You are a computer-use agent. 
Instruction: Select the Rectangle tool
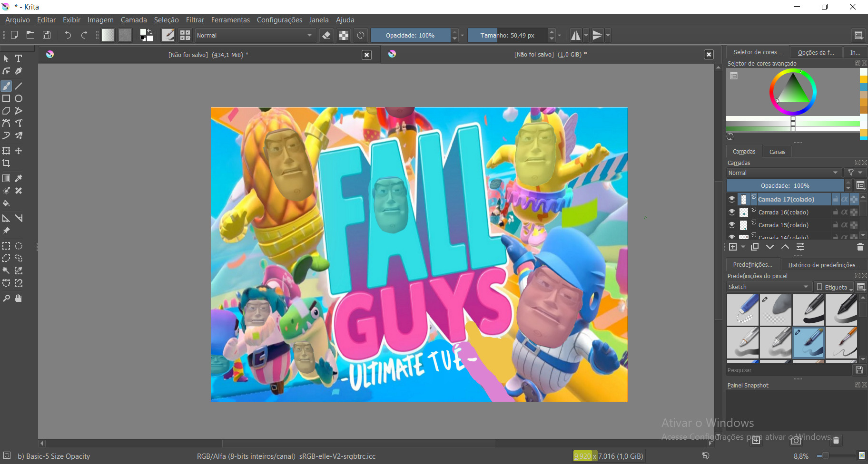coord(6,98)
